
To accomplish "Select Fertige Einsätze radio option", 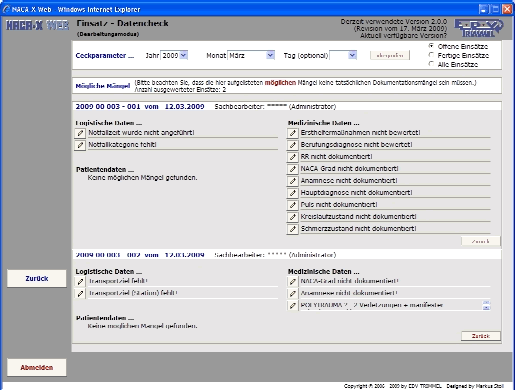I will coord(431,55).
